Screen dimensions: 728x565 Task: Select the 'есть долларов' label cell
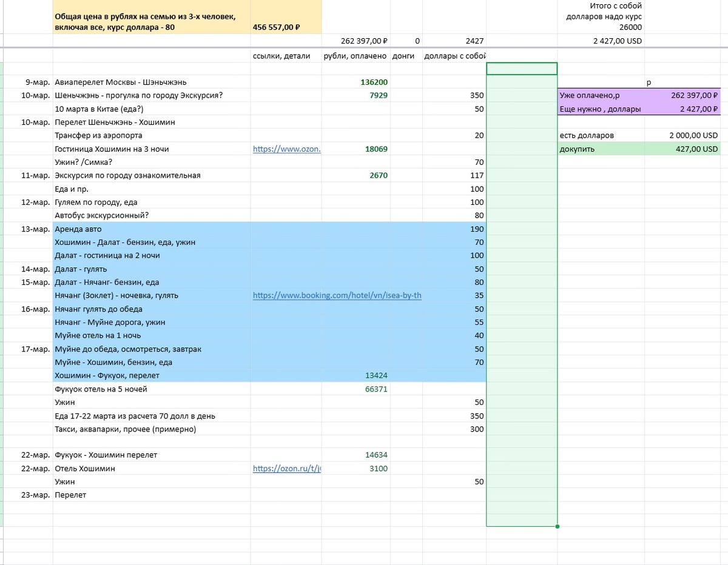coord(601,136)
